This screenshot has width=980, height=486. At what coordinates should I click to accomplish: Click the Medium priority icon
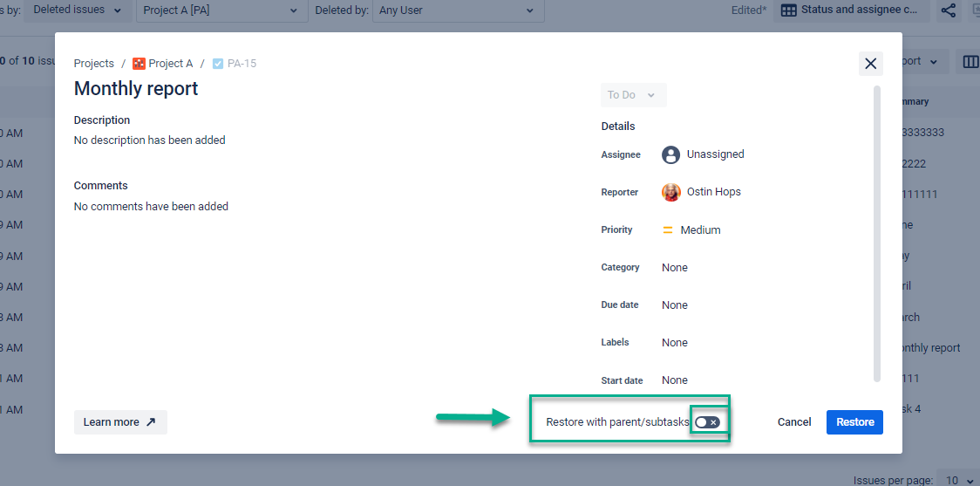pos(668,230)
